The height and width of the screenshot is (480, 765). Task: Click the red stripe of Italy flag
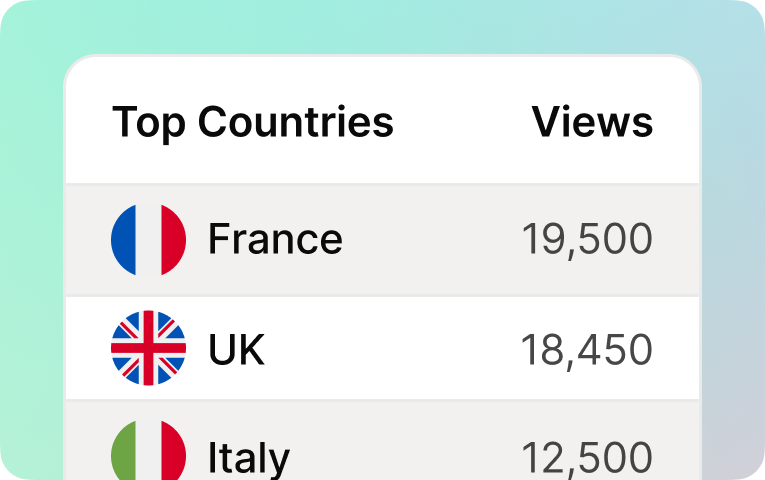click(174, 451)
